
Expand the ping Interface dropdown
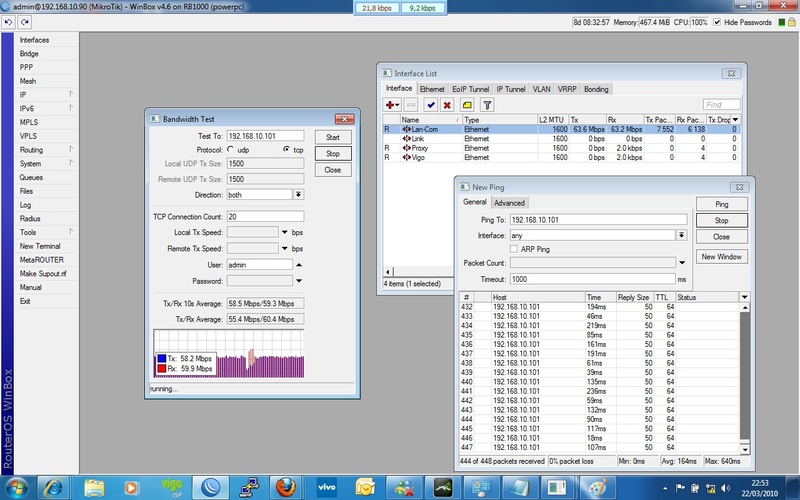(681, 234)
